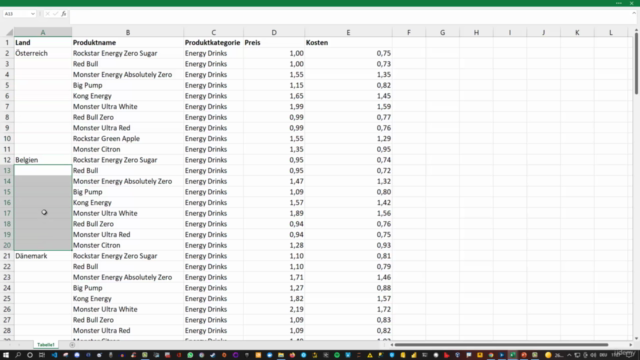Select row 21 header
Screen dimensions: 640x360
click(7, 256)
